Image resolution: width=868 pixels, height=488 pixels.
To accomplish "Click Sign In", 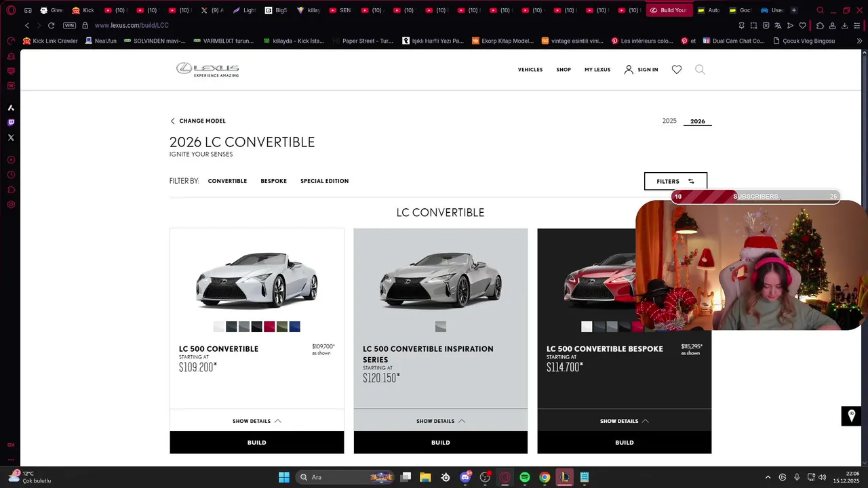I will point(642,70).
